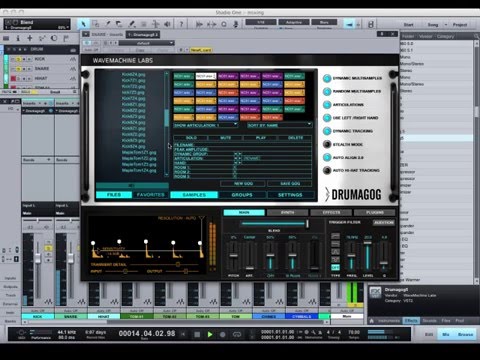Click the file list scrollbar thumb
The height and width of the screenshot is (360, 480).
[166, 118]
